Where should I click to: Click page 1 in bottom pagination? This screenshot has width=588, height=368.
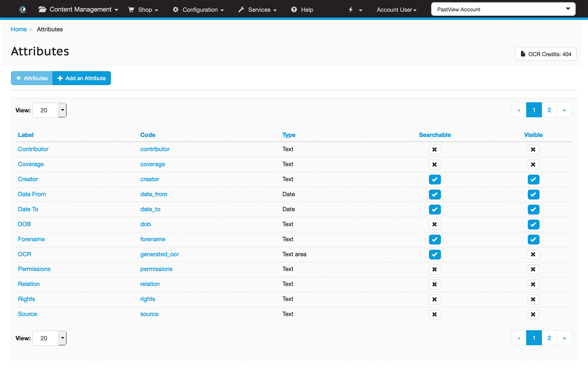534,338
